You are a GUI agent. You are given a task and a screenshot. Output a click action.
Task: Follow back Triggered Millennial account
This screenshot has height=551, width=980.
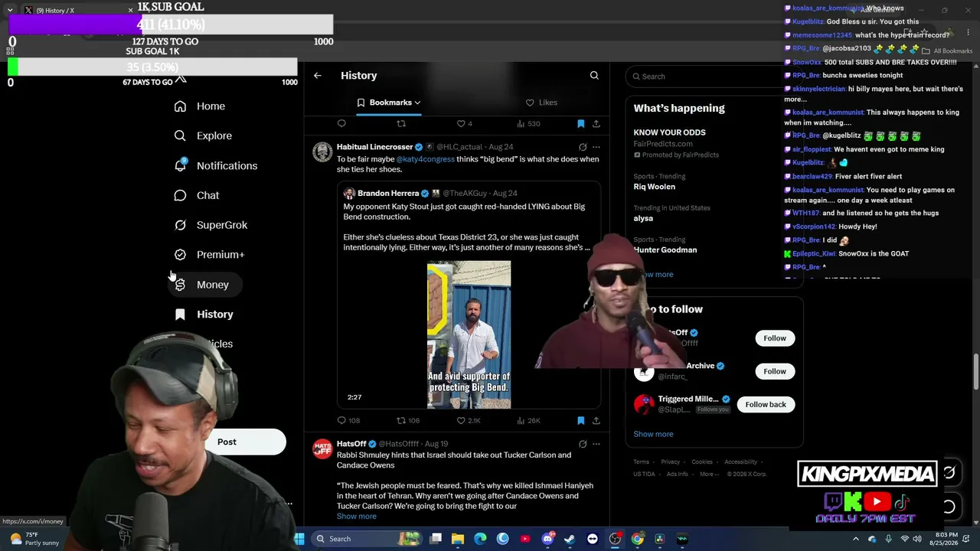pyautogui.click(x=766, y=405)
